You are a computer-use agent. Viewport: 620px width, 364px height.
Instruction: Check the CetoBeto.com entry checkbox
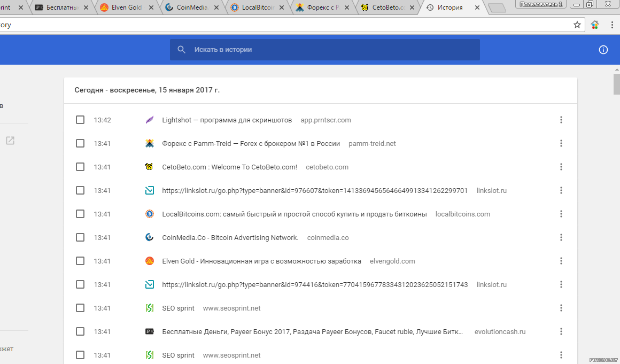[x=80, y=167]
